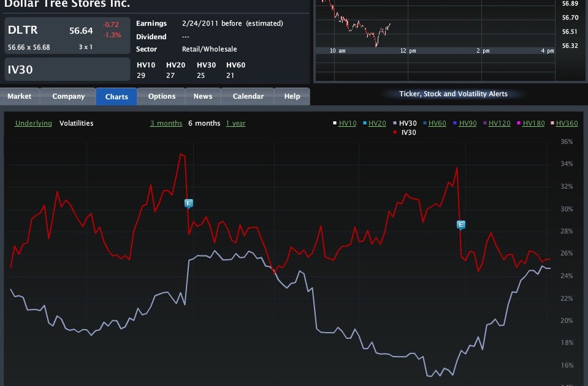Click the Retail/Wholesale sector value
Screen dimensions: 588x386
point(209,49)
